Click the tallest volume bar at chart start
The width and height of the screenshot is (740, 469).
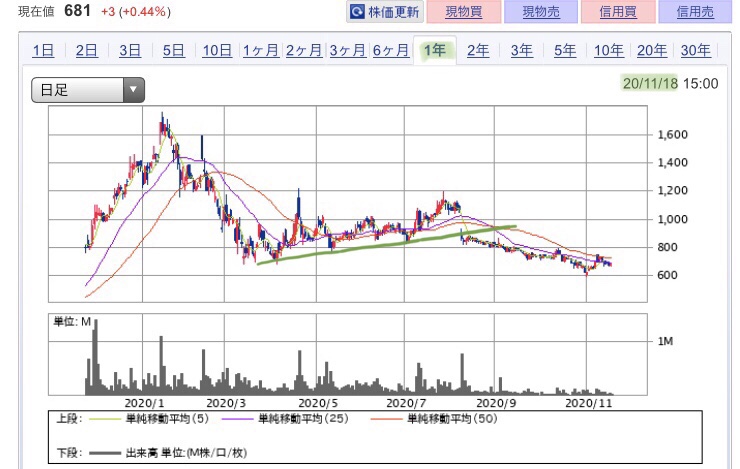95,357
